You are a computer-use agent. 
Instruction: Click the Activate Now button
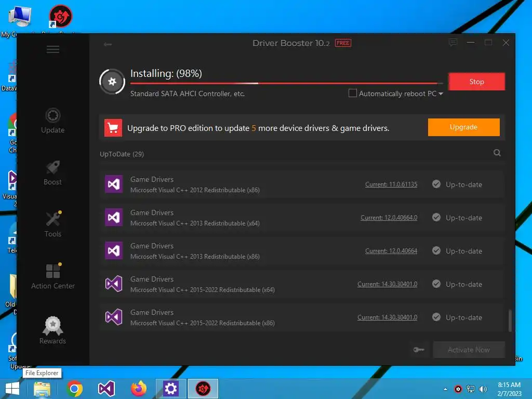469,350
